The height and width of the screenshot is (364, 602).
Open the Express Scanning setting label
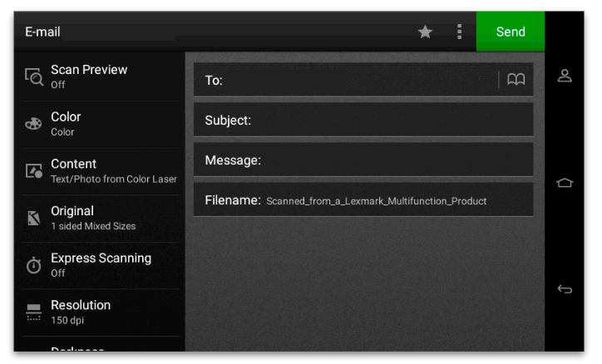101,258
